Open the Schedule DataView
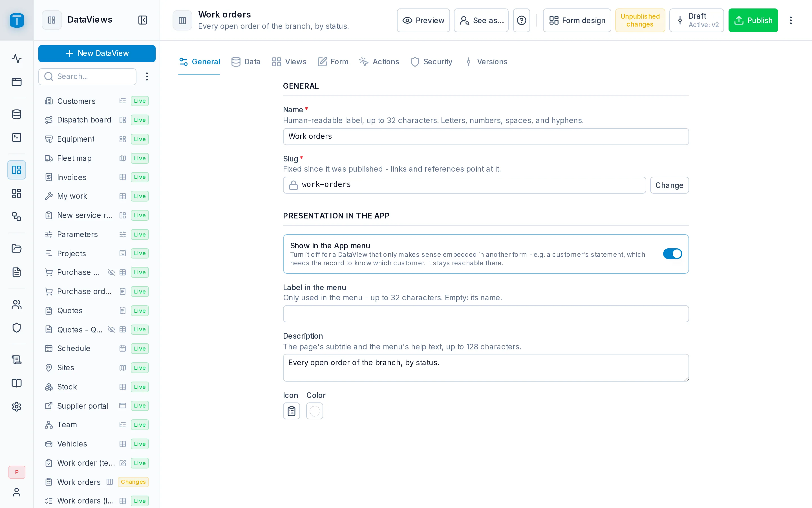Image resolution: width=812 pixels, height=508 pixels. tap(97, 349)
